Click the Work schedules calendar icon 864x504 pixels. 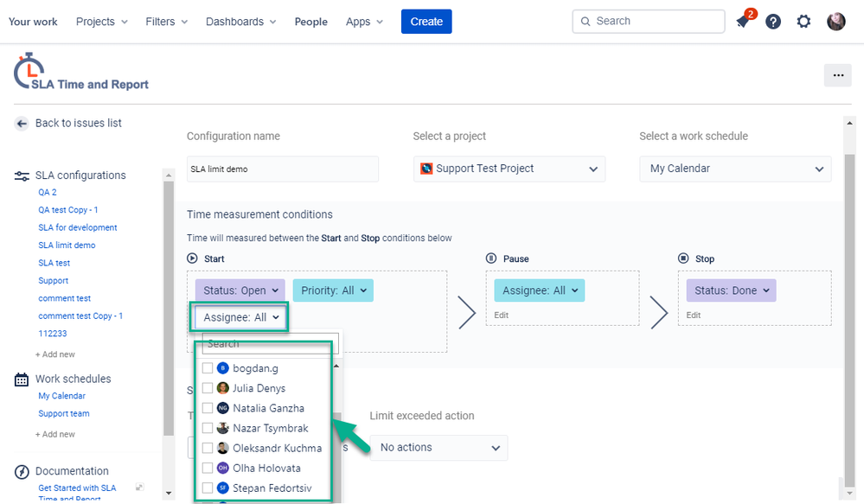(22, 380)
